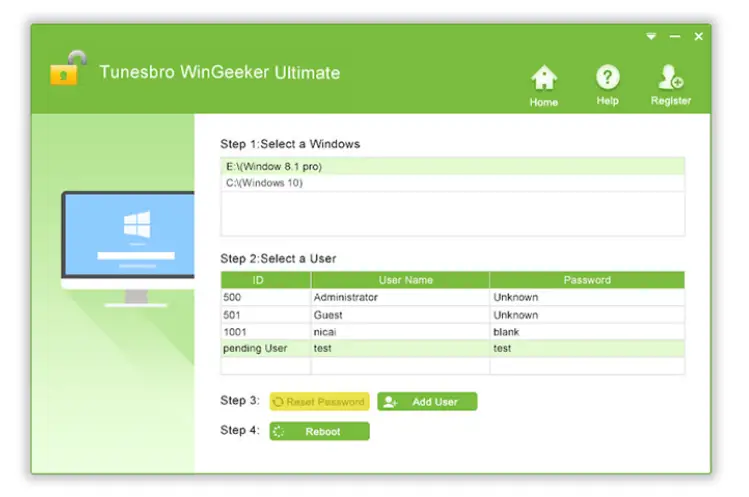Click the blank password cell for nicai
The image size is (749, 497).
pyautogui.click(x=587, y=332)
